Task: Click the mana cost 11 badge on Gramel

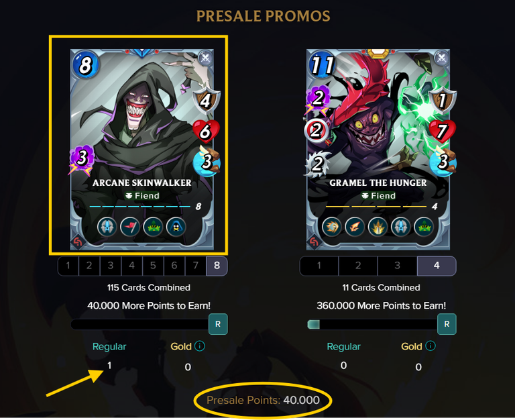Action: click(x=322, y=64)
